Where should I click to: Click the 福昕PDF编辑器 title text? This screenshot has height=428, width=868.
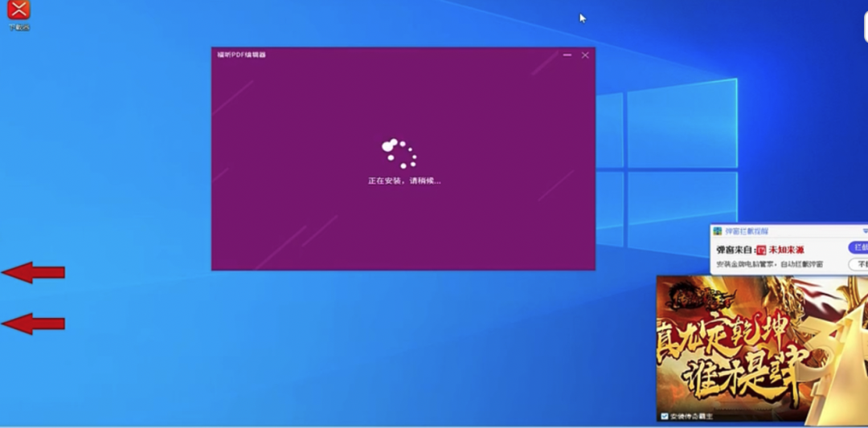point(241,55)
